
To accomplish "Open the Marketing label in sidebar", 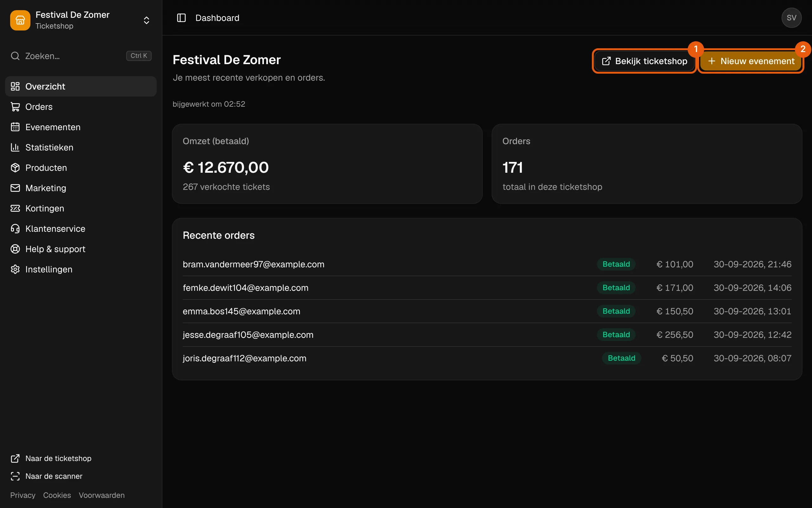I will 46,188.
